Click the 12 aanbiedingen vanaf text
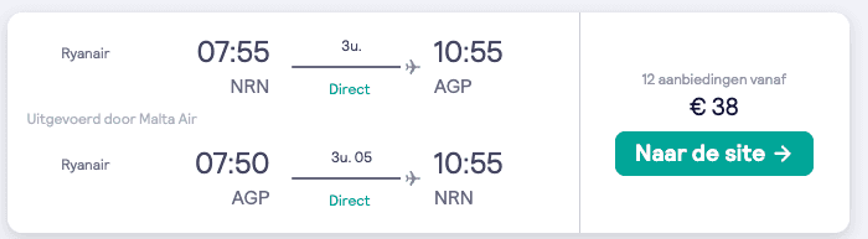The width and height of the screenshot is (868, 239). tap(714, 80)
